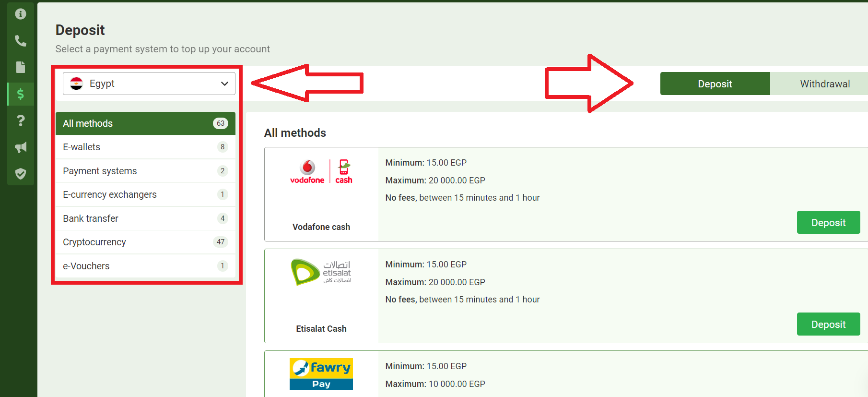Image resolution: width=868 pixels, height=397 pixels.
Task: Click the info icon in the sidebar
Action: tap(21, 14)
